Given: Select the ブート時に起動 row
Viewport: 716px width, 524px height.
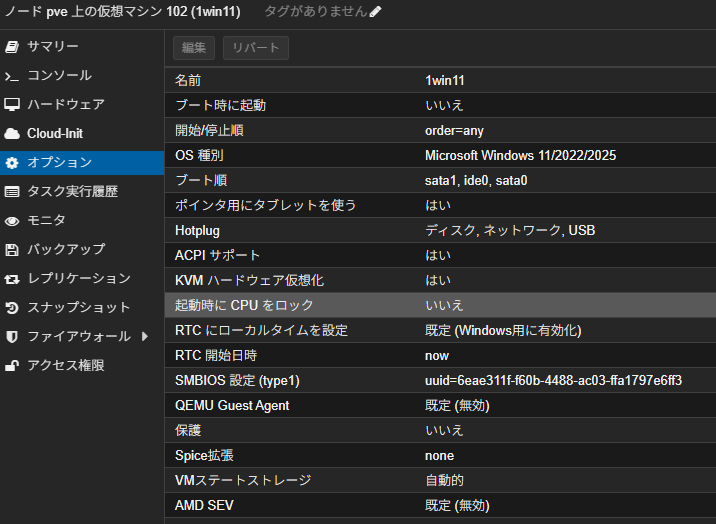Looking at the screenshot, I should point(440,105).
